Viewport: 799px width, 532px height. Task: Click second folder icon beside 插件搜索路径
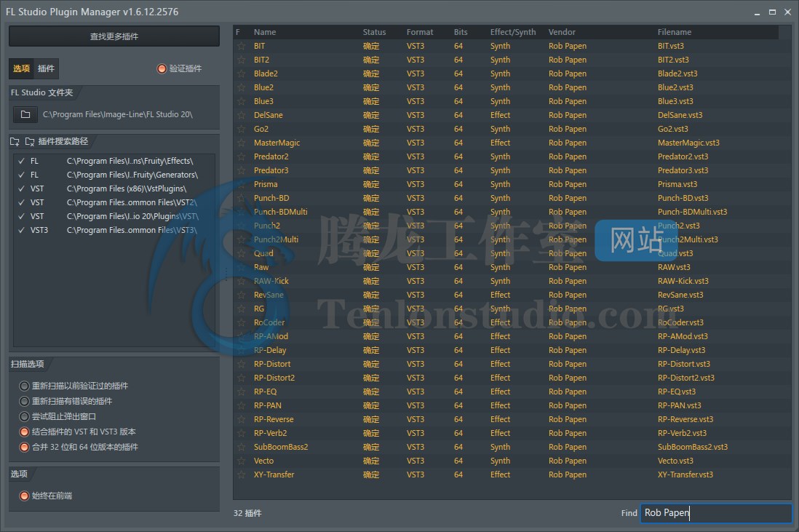point(30,142)
